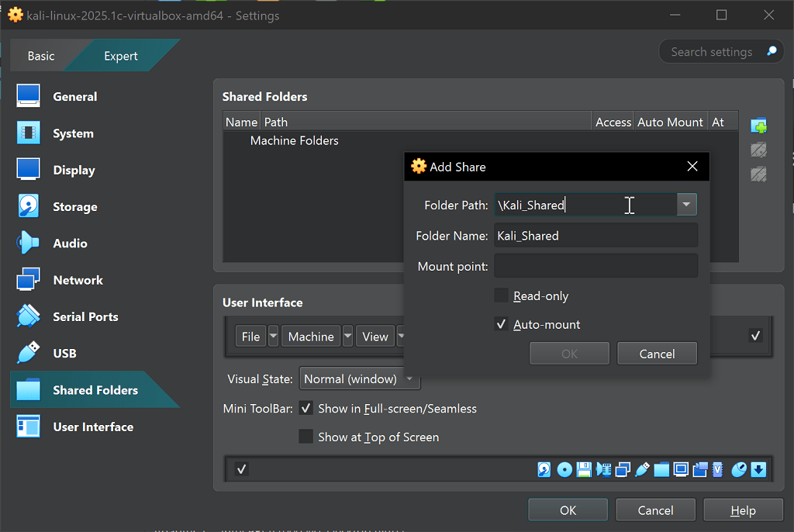794x532 pixels.
Task: Click the shared folder status bar icon
Action: [x=661, y=470]
